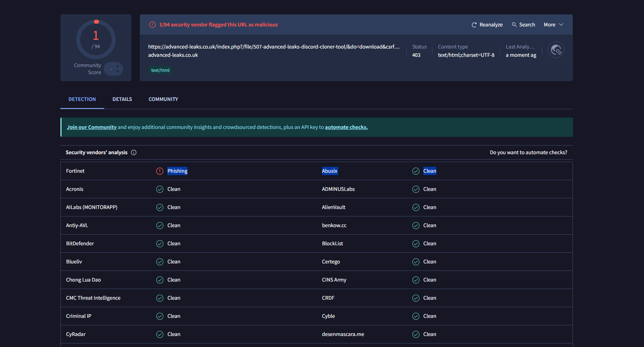Viewport: 644px width, 347px height.
Task: Click the text/html tag chip
Action: click(x=160, y=71)
